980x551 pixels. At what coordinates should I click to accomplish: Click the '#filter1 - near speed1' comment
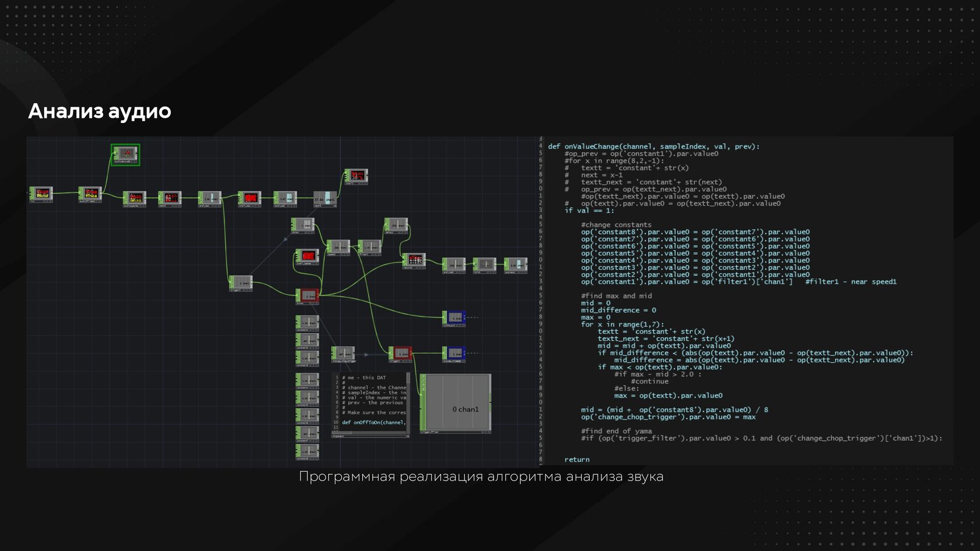[850, 282]
